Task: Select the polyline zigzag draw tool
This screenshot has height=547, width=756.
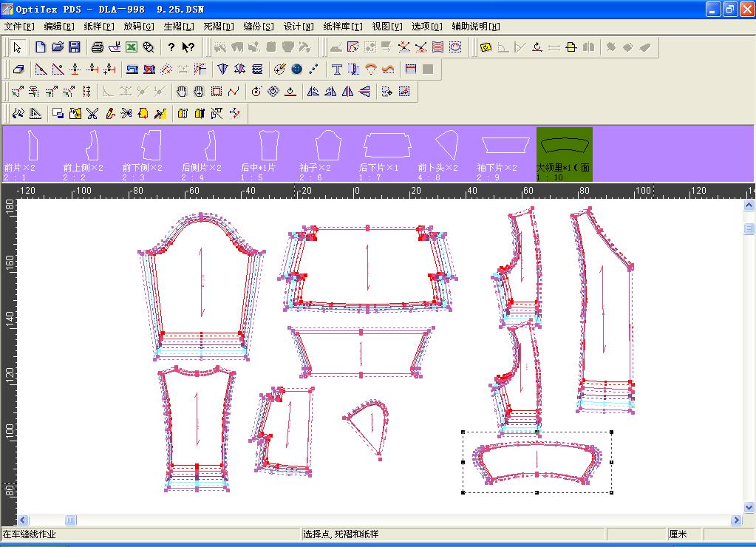Action: click(x=234, y=91)
